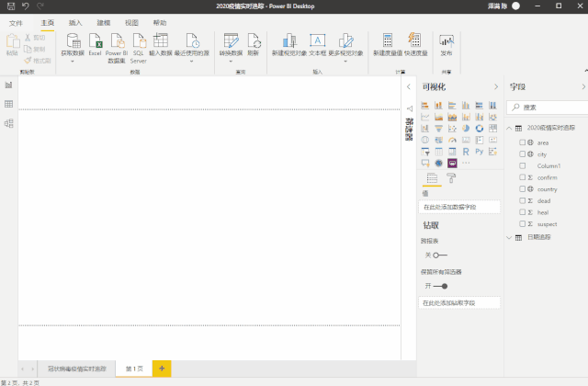Check the area field checkbox
588x386 pixels.
[x=522, y=142]
